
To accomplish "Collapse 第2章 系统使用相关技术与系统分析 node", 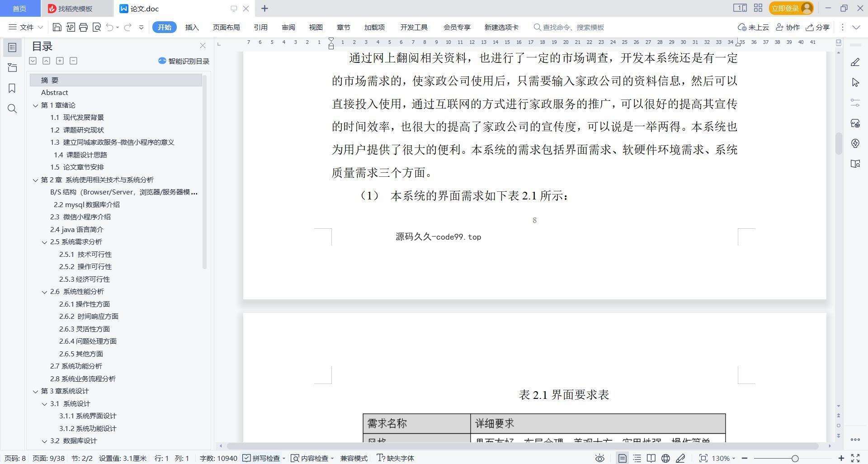I will [x=35, y=180].
